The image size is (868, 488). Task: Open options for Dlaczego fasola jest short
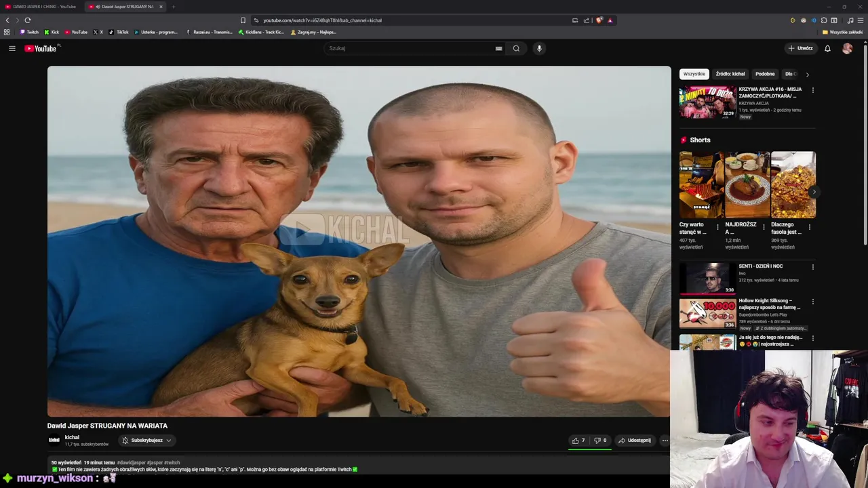tap(809, 227)
